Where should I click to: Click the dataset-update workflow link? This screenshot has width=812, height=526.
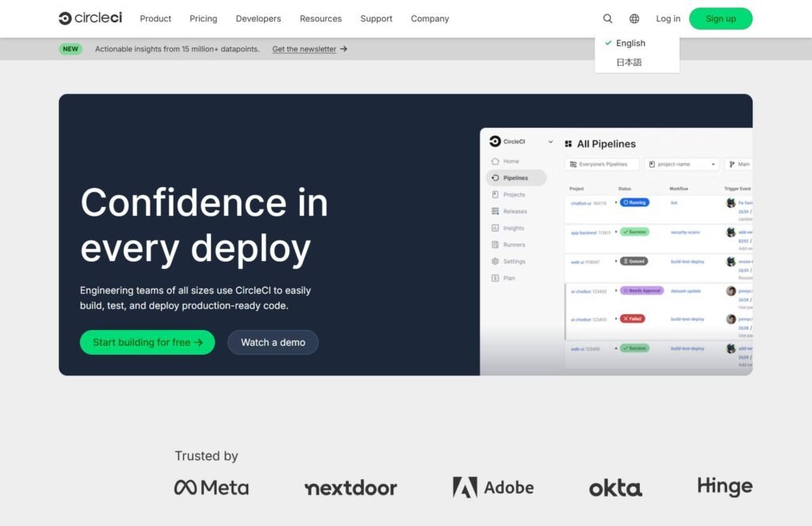point(686,291)
